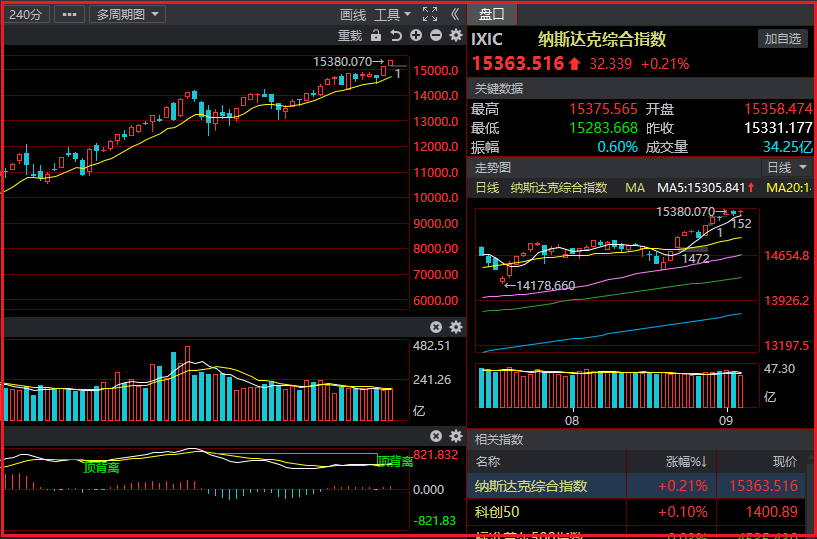Click the 昨收 value 15331.177
The image size is (817, 539).
tap(778, 128)
